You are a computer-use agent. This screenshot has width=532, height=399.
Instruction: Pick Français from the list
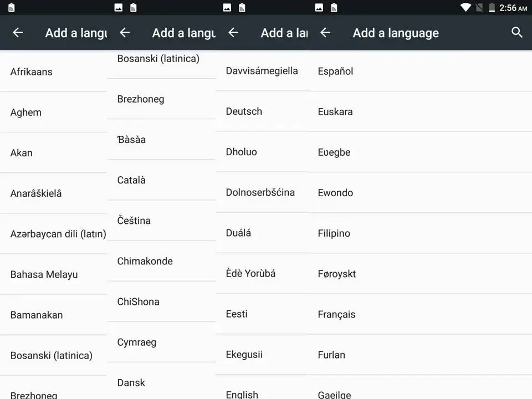pyautogui.click(x=337, y=314)
